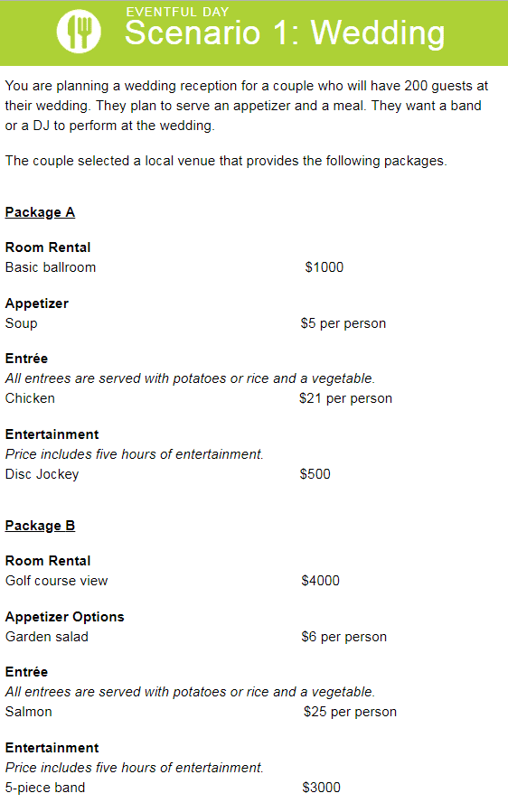This screenshot has height=812, width=508.
Task: Click the 5-piece band item
Action: point(45,788)
